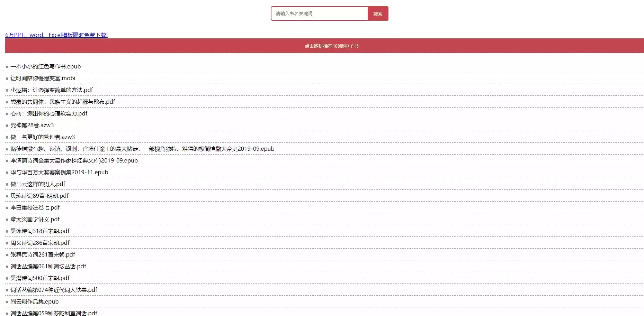The height and width of the screenshot is (316, 644).
Task: Click the search keyword input field
Action: [x=319, y=13]
